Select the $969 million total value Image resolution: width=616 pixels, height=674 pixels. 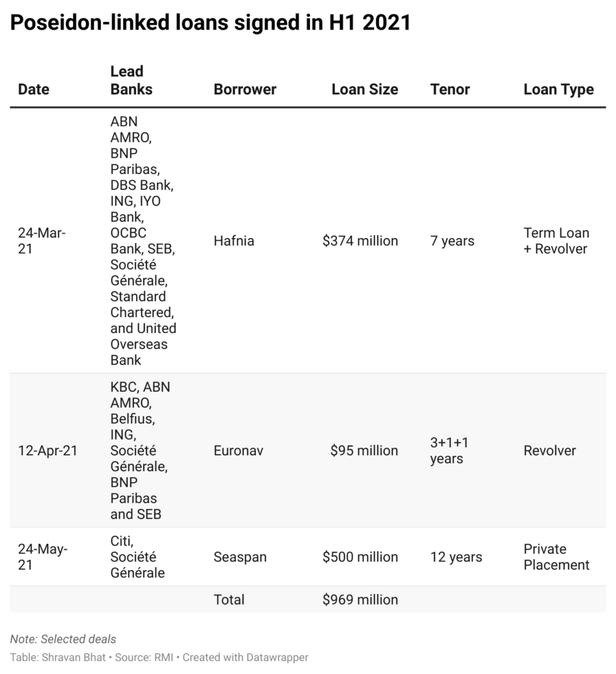(x=360, y=600)
